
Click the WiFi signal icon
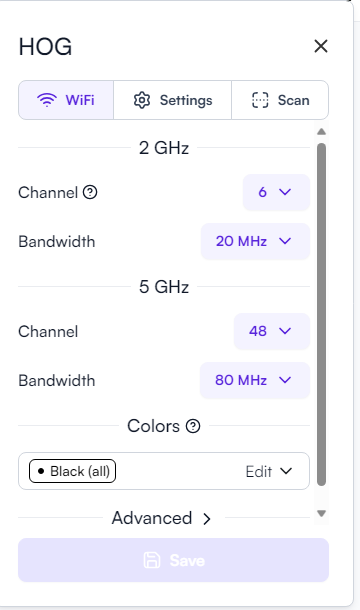(47, 100)
